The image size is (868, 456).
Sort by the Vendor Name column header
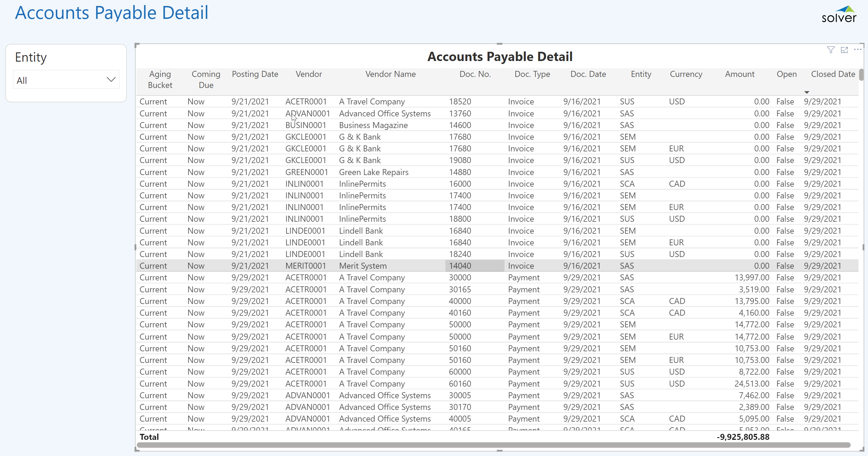390,74
